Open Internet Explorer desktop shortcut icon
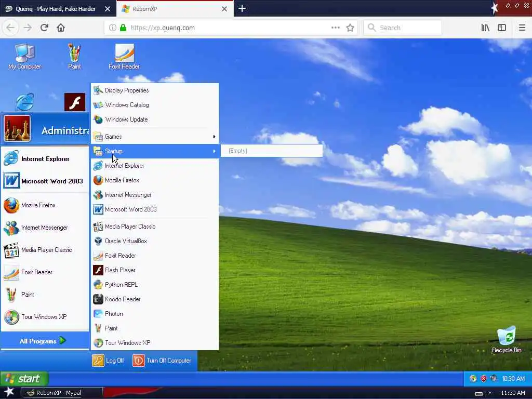Image resolution: width=532 pixels, height=399 pixels. (25, 102)
